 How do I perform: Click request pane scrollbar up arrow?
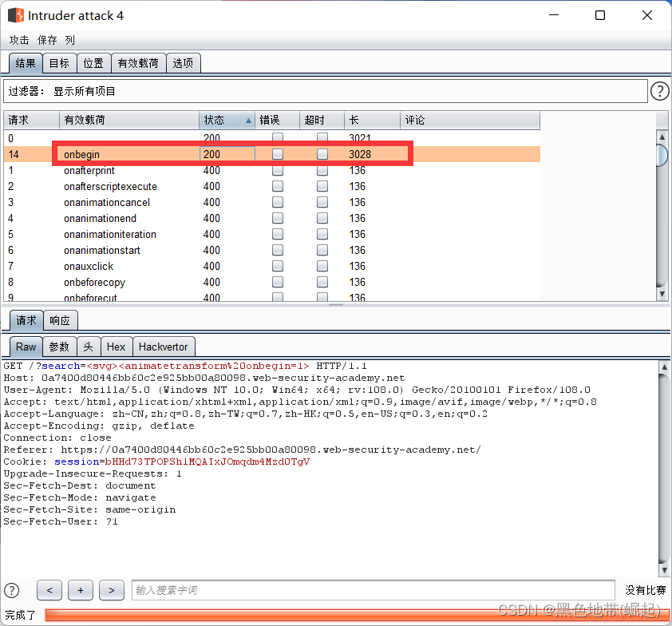click(664, 367)
